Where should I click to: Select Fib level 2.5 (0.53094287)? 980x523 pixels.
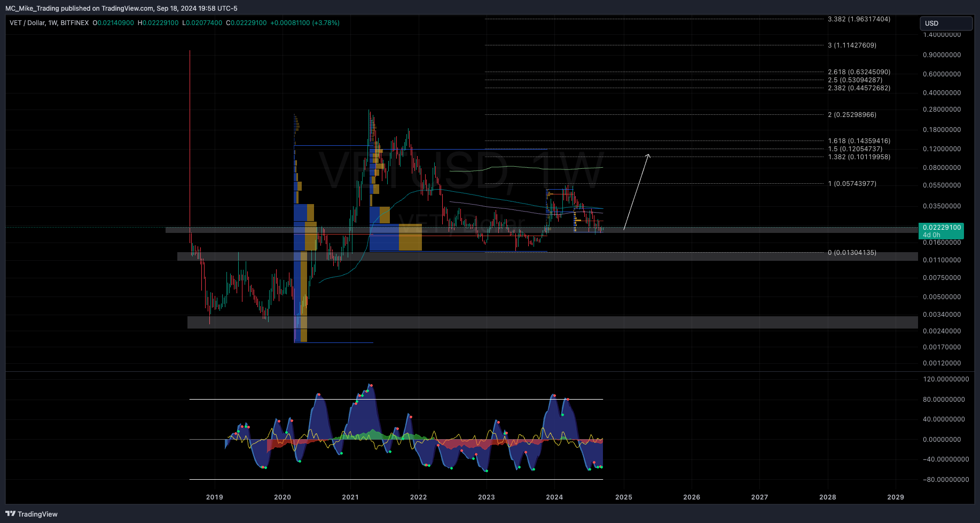[855, 80]
